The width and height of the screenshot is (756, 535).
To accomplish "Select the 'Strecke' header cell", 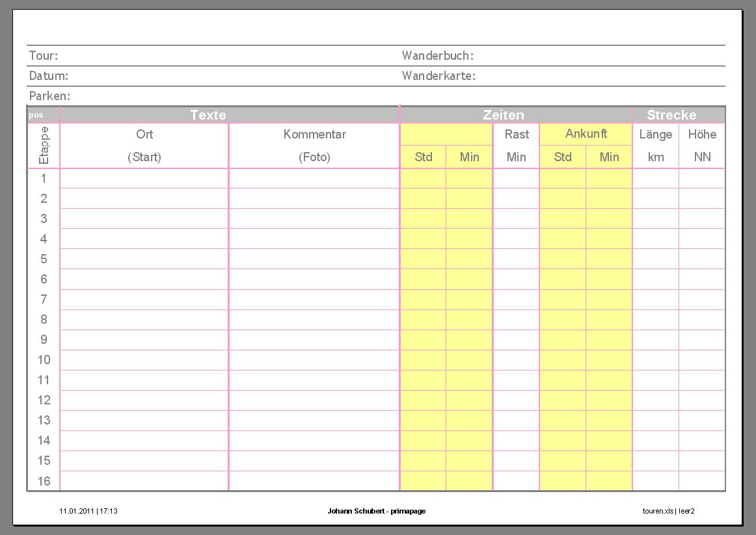I will pos(679,114).
